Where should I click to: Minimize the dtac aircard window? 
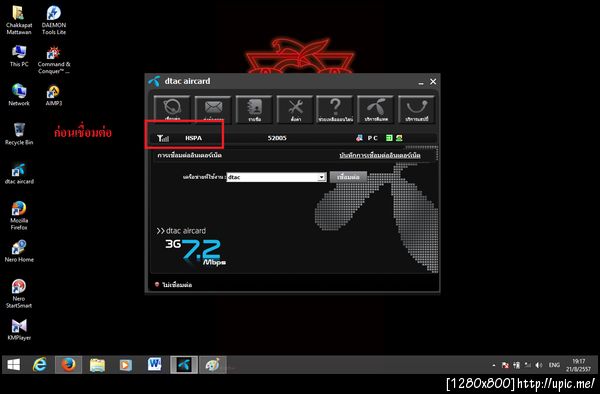tap(421, 82)
